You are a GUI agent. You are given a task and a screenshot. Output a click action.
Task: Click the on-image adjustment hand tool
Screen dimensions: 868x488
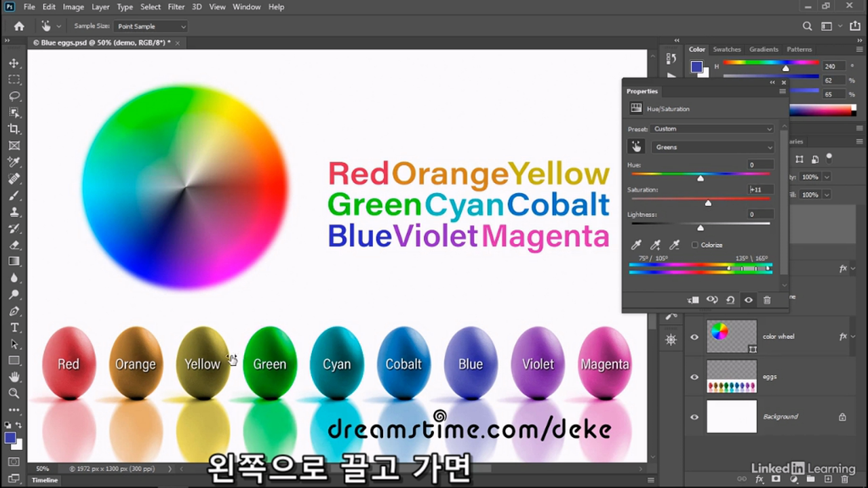(x=636, y=146)
